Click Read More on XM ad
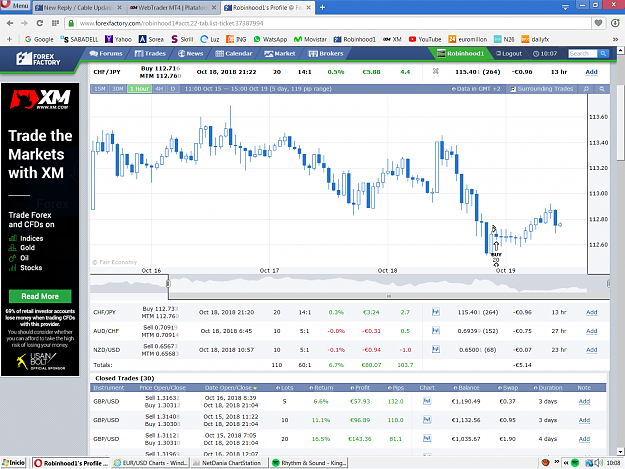625x469 pixels. 40,296
